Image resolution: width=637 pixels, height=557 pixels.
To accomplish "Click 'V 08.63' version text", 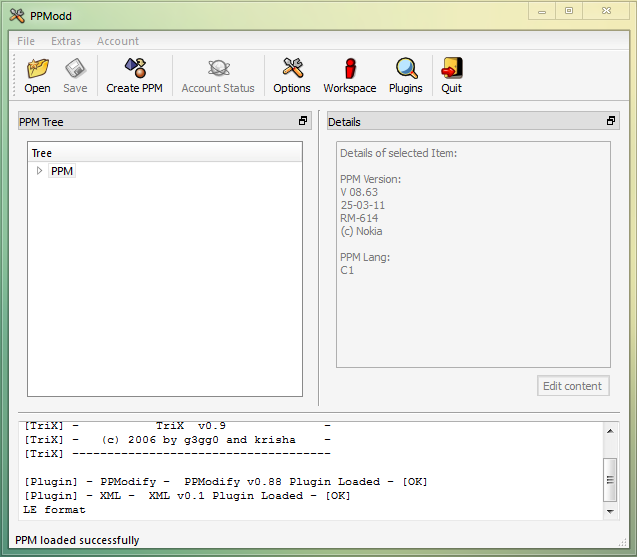I will [x=359, y=192].
